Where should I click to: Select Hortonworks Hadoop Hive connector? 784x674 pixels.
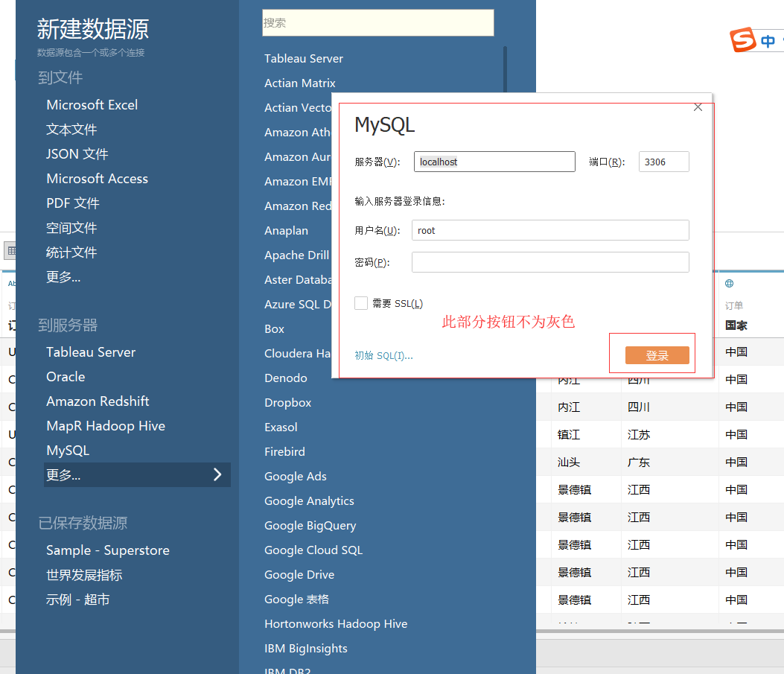(x=336, y=624)
